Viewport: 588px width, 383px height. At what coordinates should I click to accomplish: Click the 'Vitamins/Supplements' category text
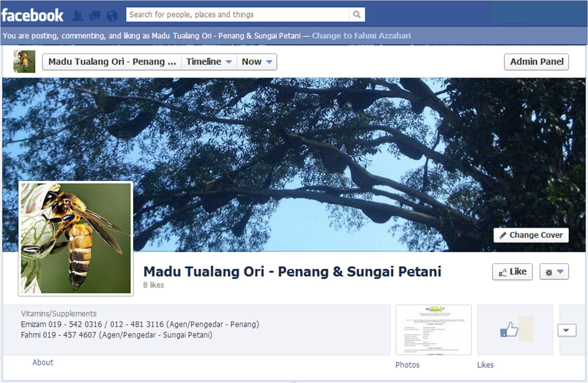[x=59, y=314]
